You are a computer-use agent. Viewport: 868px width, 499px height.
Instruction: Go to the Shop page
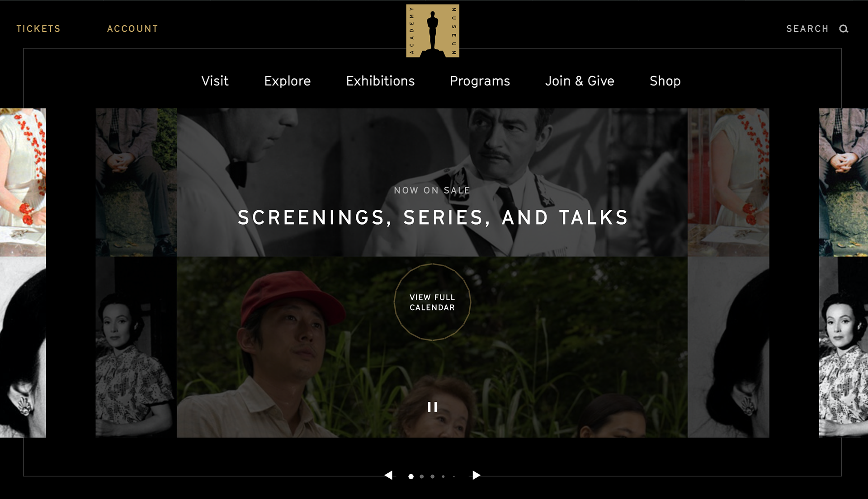[665, 81]
